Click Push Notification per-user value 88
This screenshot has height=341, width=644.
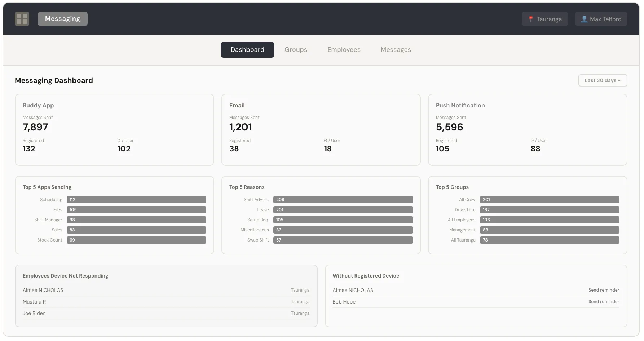pos(535,149)
